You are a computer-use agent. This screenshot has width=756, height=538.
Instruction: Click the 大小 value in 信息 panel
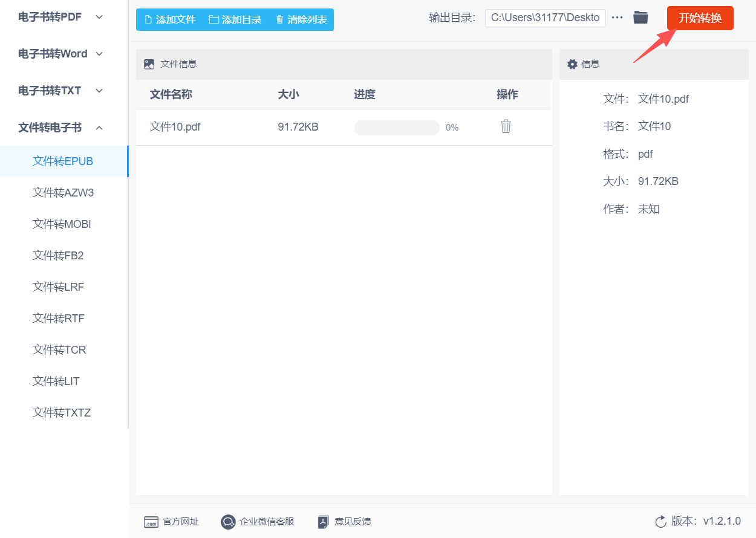pyautogui.click(x=658, y=181)
